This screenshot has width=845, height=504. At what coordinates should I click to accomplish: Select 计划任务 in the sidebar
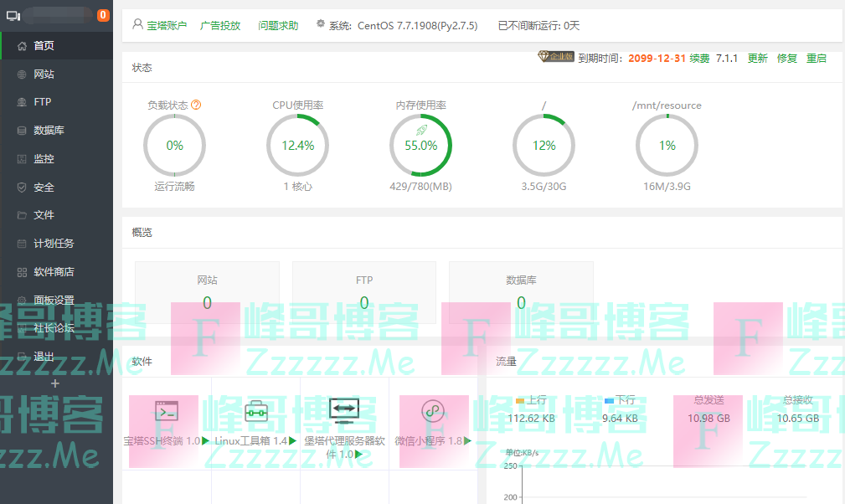tap(54, 244)
